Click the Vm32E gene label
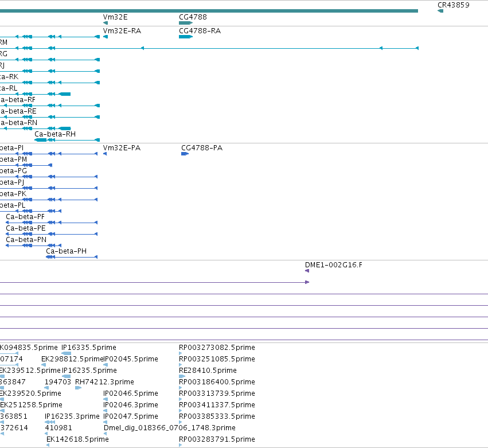The height and width of the screenshot is (448, 488). coord(115,17)
